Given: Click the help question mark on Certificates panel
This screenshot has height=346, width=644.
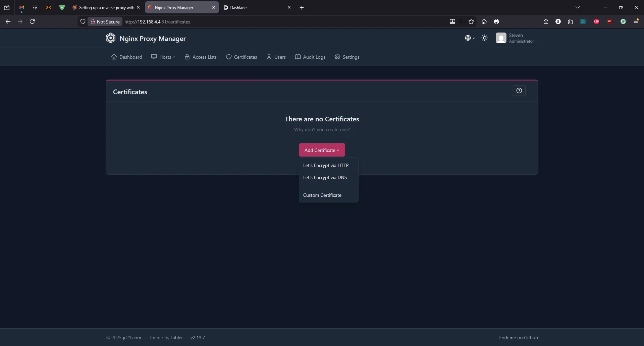Looking at the screenshot, I should [x=519, y=91].
